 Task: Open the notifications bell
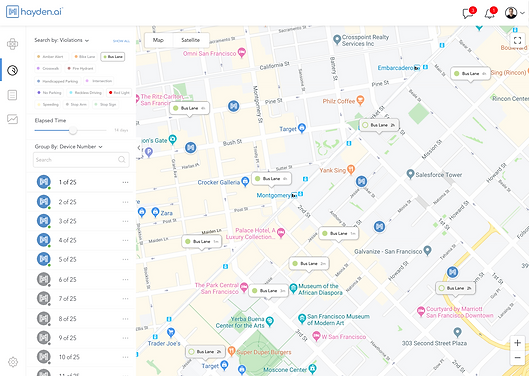pyautogui.click(x=489, y=14)
